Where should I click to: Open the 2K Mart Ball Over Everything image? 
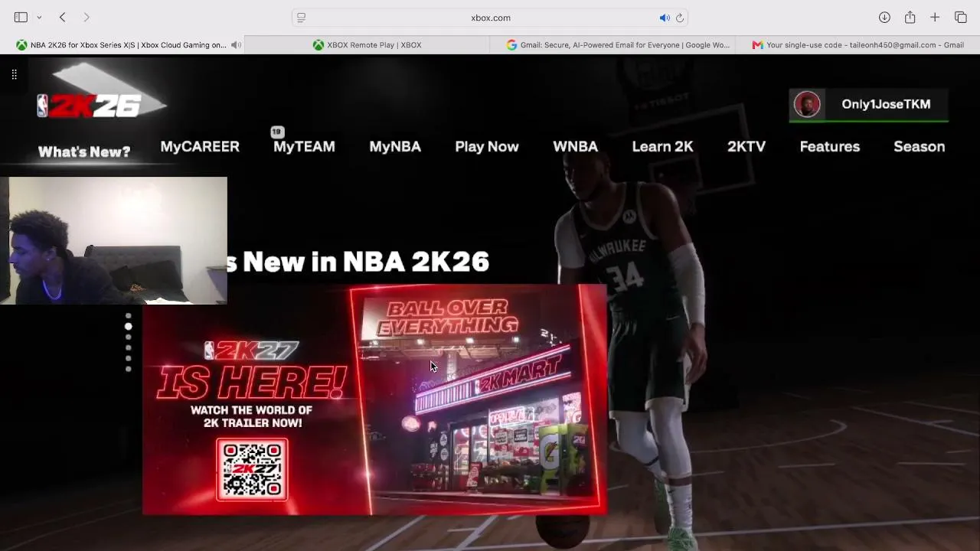(x=478, y=398)
